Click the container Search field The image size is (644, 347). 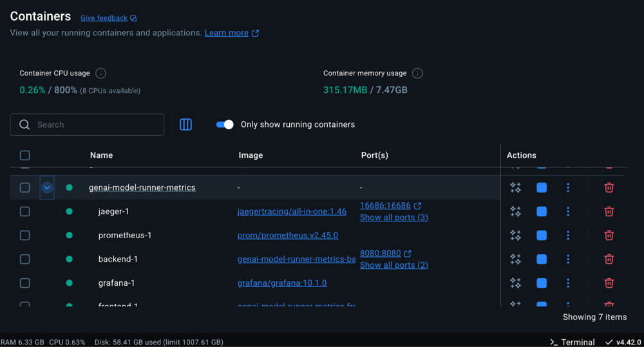[87, 125]
